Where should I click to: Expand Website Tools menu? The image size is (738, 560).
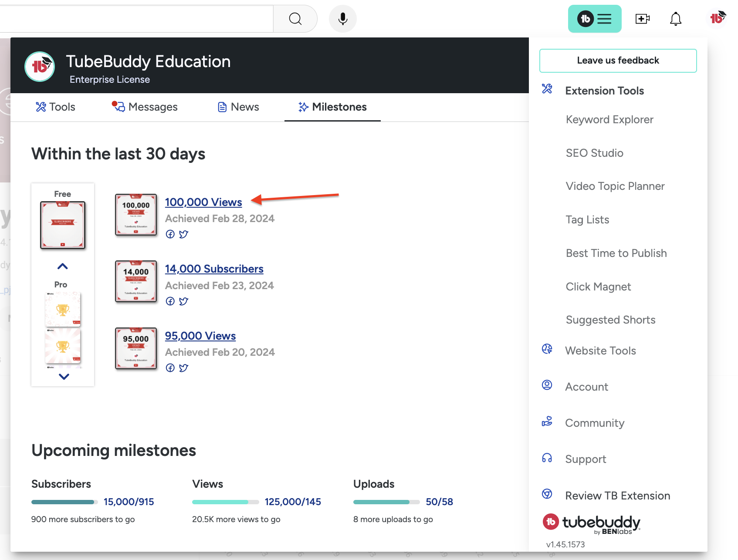pos(600,351)
